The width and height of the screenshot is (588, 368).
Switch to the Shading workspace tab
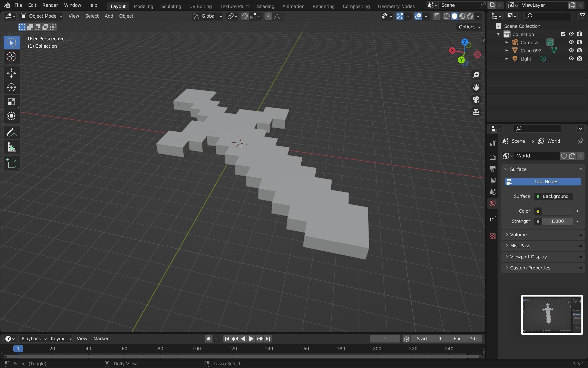pos(265,6)
